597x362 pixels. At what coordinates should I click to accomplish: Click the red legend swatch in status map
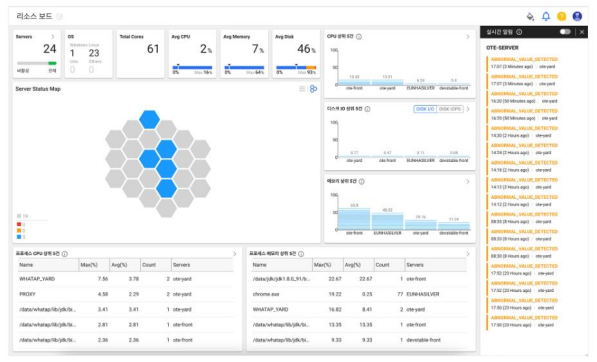(x=19, y=224)
